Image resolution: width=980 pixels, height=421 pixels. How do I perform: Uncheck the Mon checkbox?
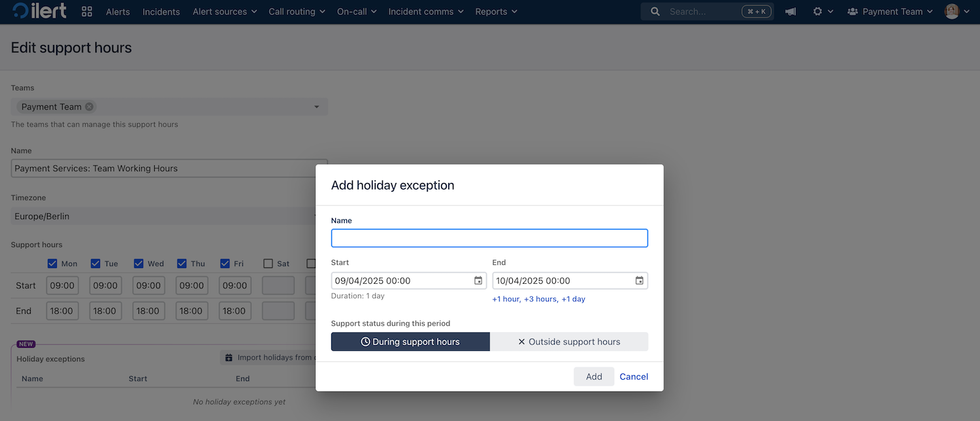coord(52,263)
